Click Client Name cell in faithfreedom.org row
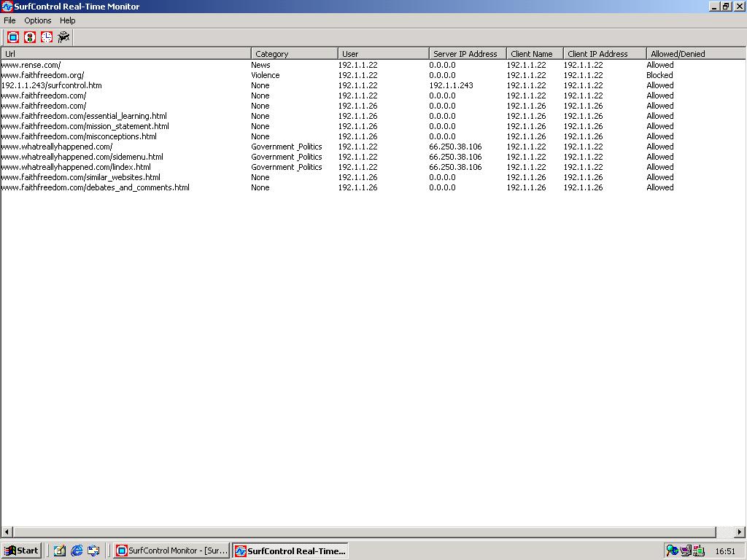Viewport: 747px width, 560px height. [526, 75]
